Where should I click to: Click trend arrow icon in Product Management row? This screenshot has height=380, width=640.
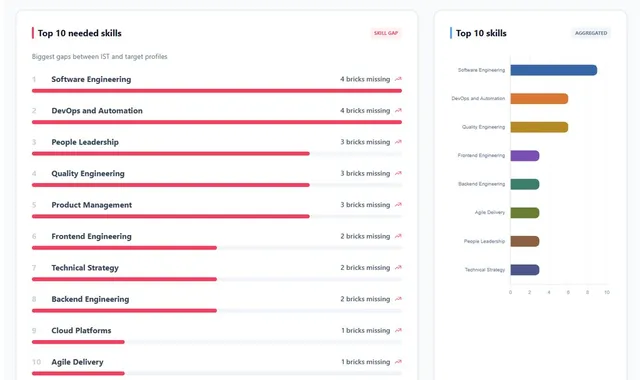coord(398,204)
